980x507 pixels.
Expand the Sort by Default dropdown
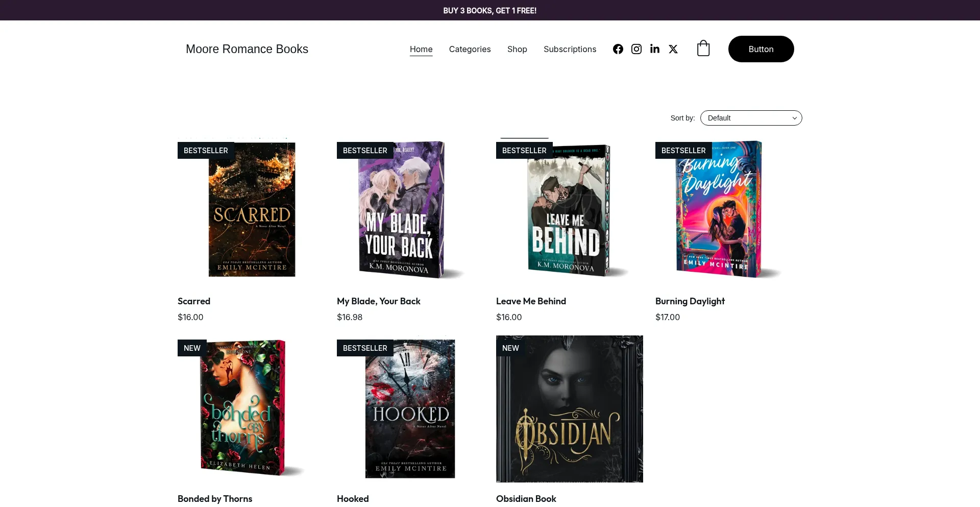click(751, 118)
